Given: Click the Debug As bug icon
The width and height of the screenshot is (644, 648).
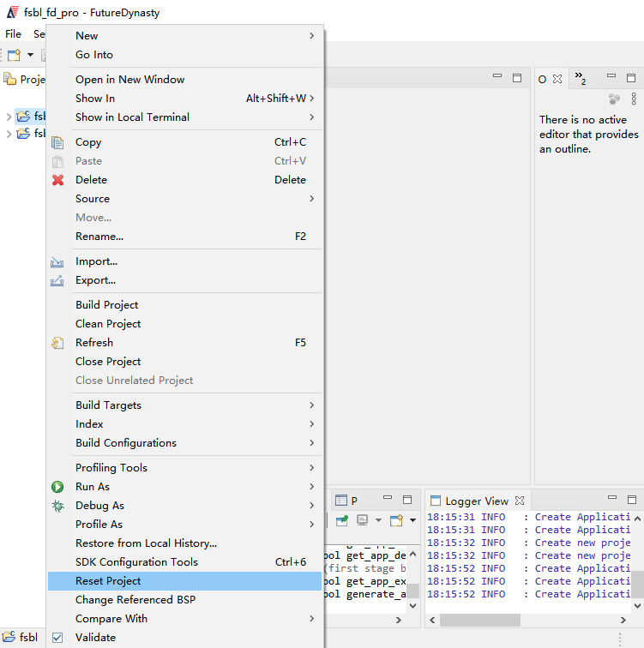Looking at the screenshot, I should pyautogui.click(x=57, y=506).
